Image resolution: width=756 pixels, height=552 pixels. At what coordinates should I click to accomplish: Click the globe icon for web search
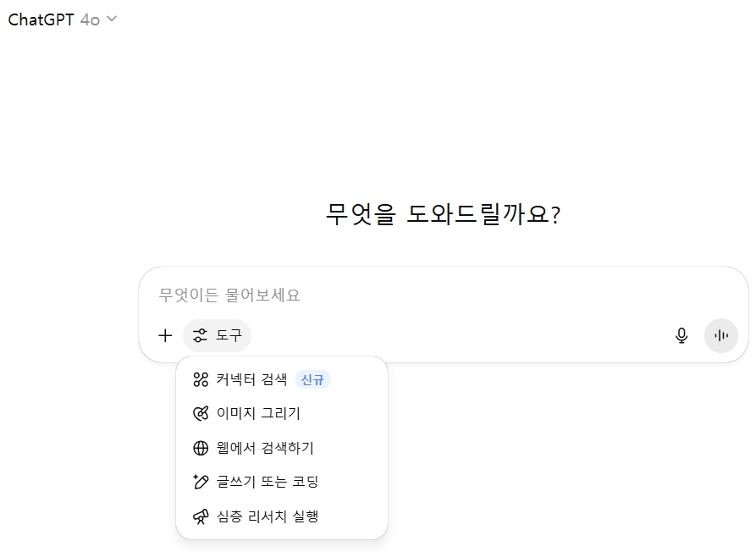point(201,448)
